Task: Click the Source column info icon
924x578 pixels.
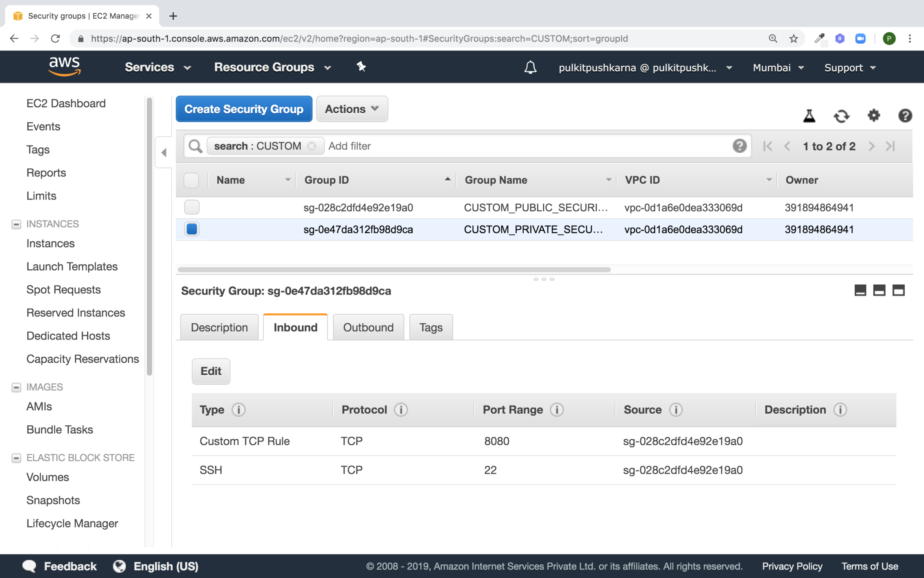Action: click(675, 410)
